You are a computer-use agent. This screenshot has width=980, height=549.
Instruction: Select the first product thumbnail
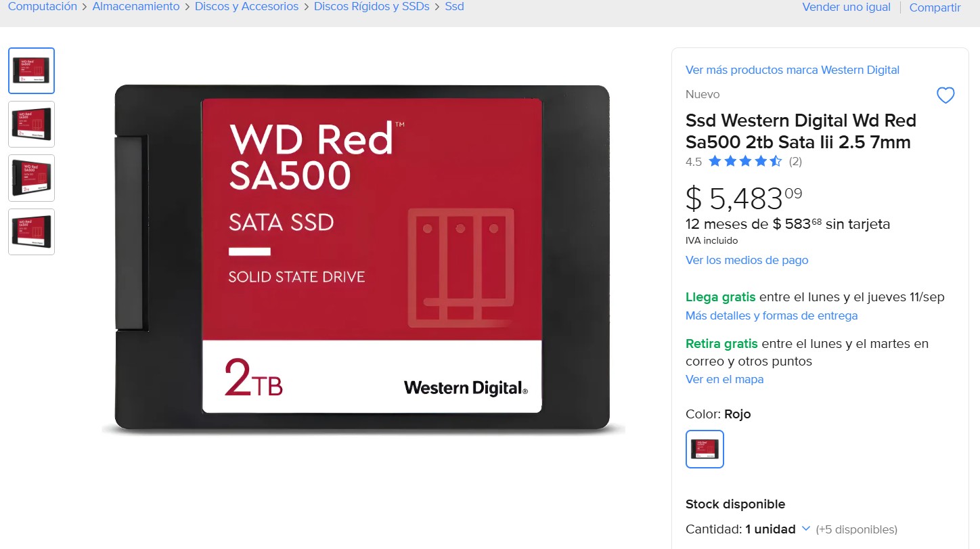pos(31,70)
